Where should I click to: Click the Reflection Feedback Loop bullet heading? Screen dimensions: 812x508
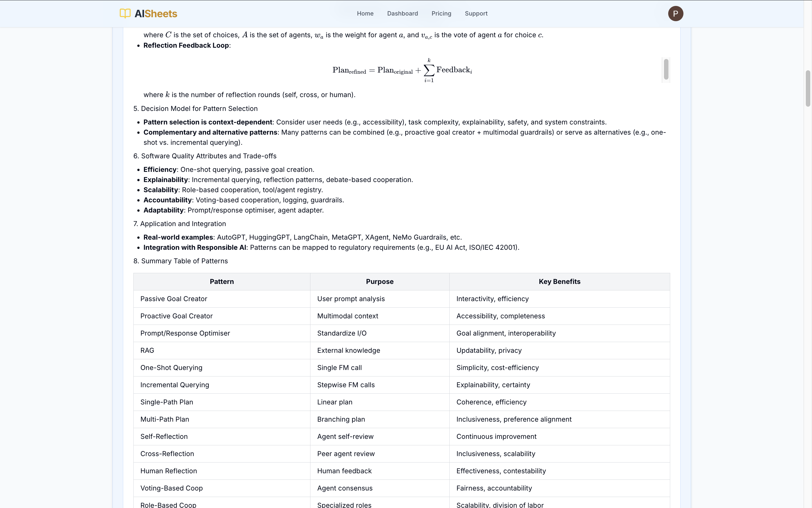[186, 45]
